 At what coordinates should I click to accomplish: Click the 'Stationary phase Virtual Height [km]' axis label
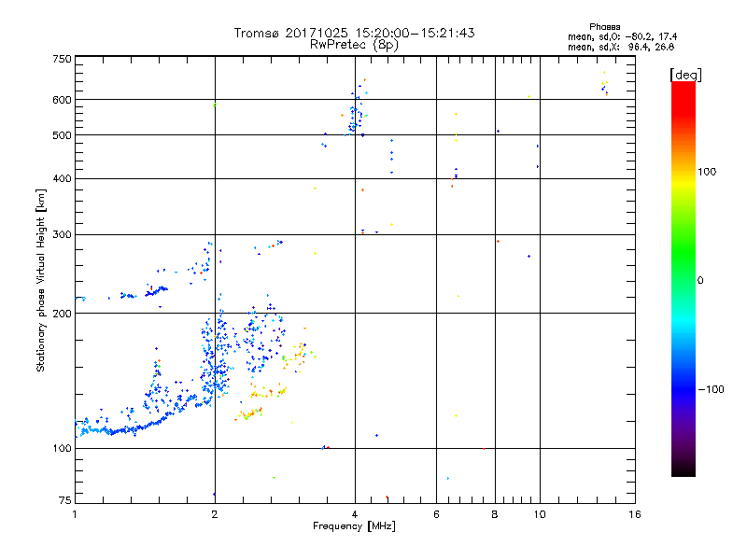pos(40,280)
